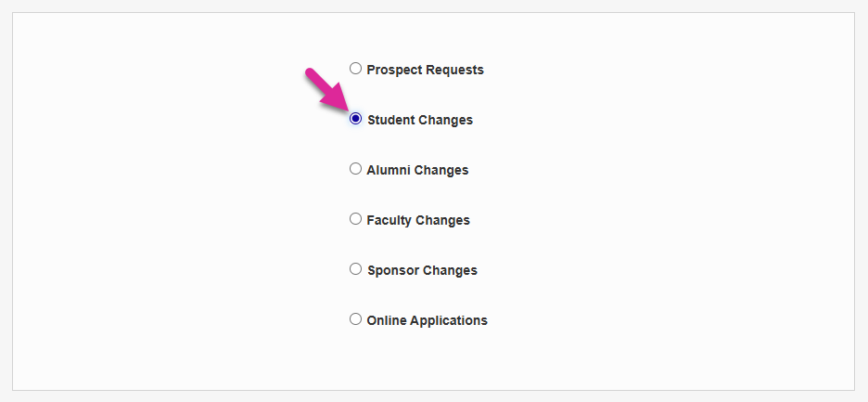Click the "Faculty Changes" label text

418,220
